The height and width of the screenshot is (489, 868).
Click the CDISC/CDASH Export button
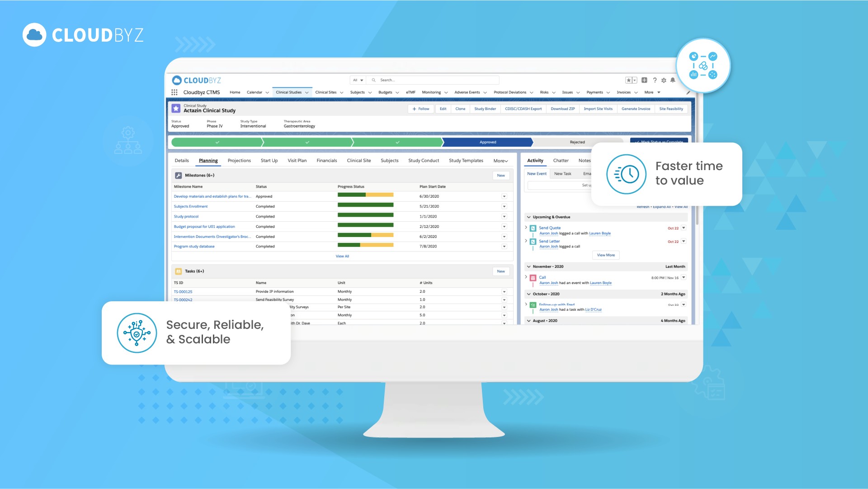pyautogui.click(x=523, y=109)
